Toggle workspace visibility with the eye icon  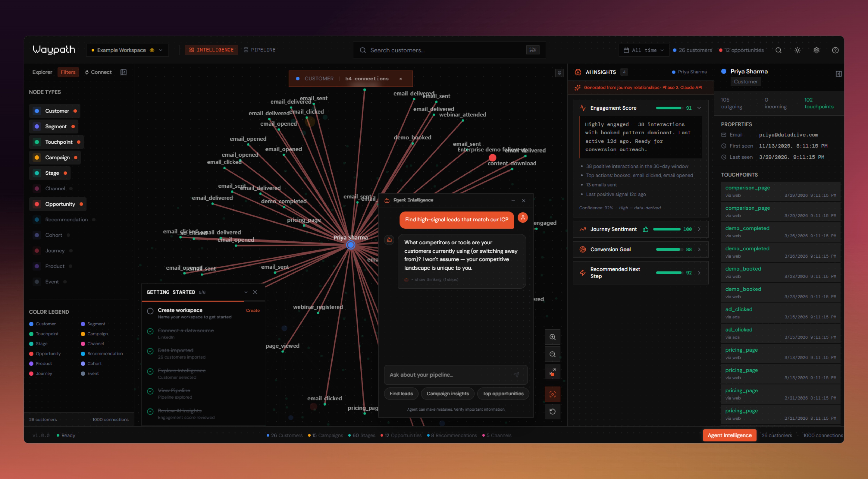[x=152, y=50]
